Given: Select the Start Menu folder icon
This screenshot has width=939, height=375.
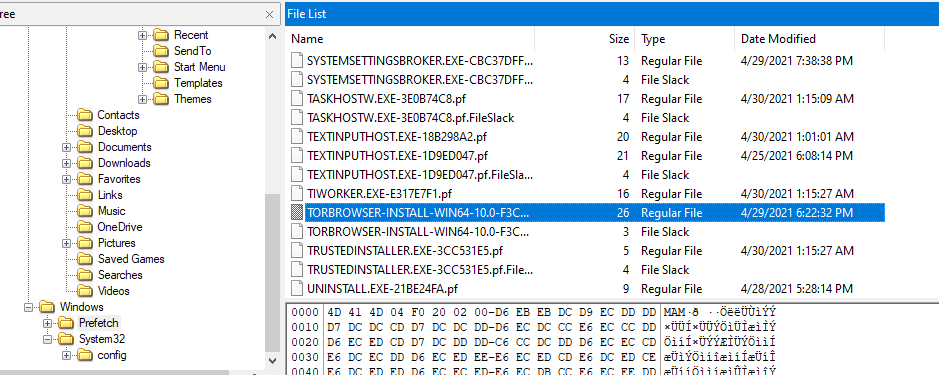Looking at the screenshot, I should click(160, 67).
